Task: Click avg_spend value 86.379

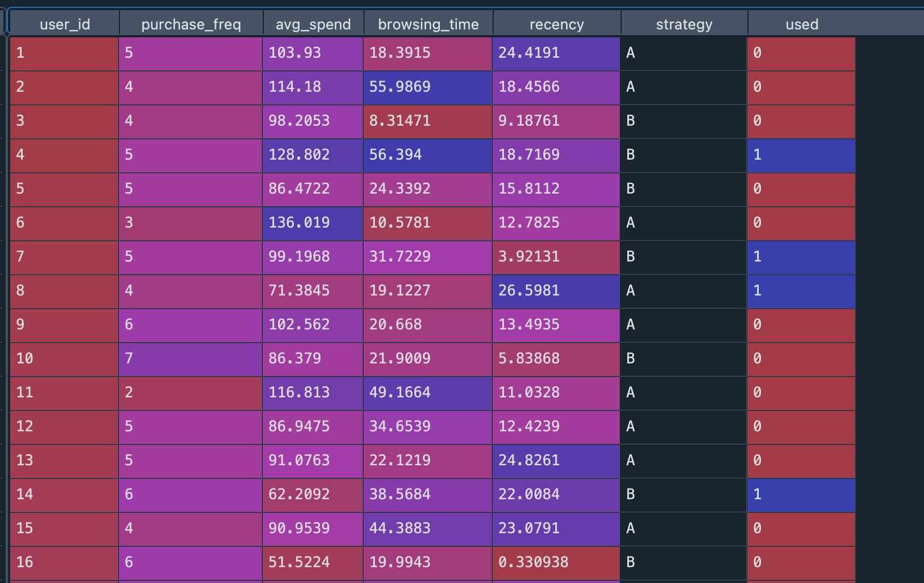Action: tap(313, 359)
